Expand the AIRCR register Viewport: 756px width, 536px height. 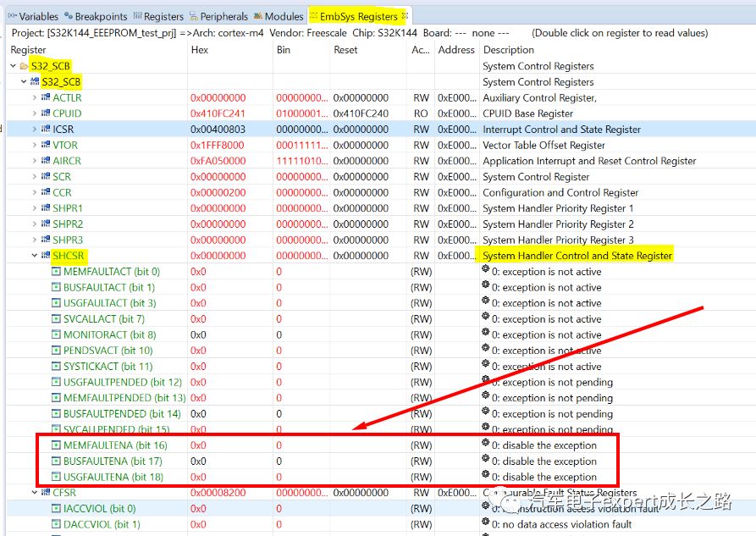(x=34, y=161)
